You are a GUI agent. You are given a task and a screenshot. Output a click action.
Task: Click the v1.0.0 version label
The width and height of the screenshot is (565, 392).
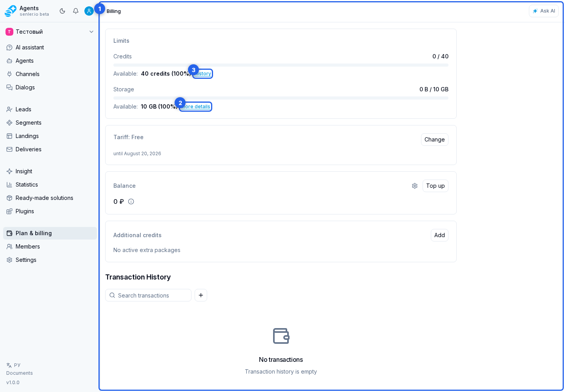13,383
